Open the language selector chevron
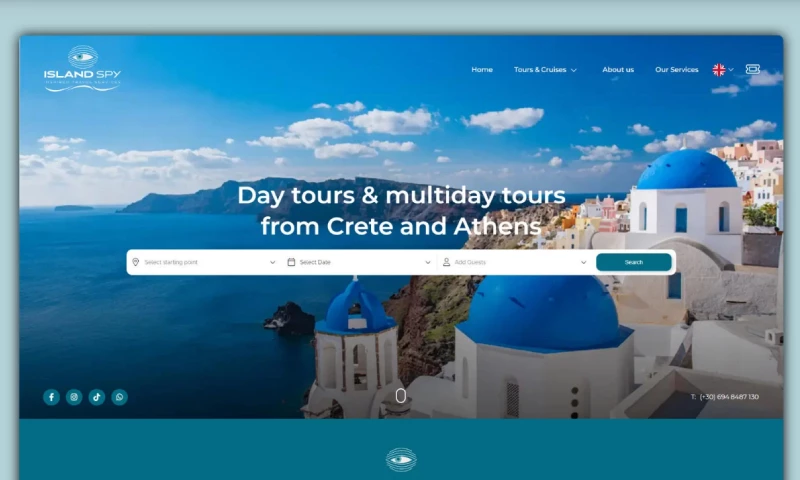The image size is (800, 480). pyautogui.click(x=731, y=70)
